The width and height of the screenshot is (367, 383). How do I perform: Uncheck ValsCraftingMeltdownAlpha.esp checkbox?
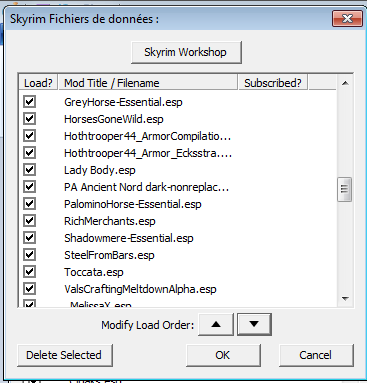tap(29, 288)
